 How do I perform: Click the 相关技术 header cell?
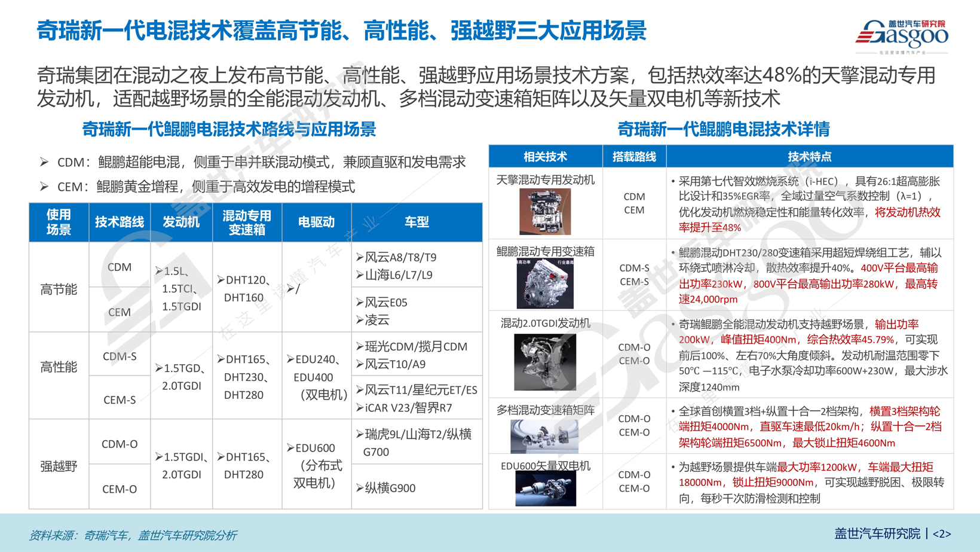point(545,157)
